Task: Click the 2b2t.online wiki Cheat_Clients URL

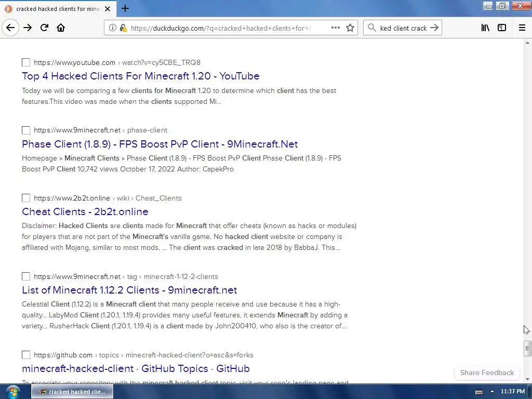Action: point(108,198)
